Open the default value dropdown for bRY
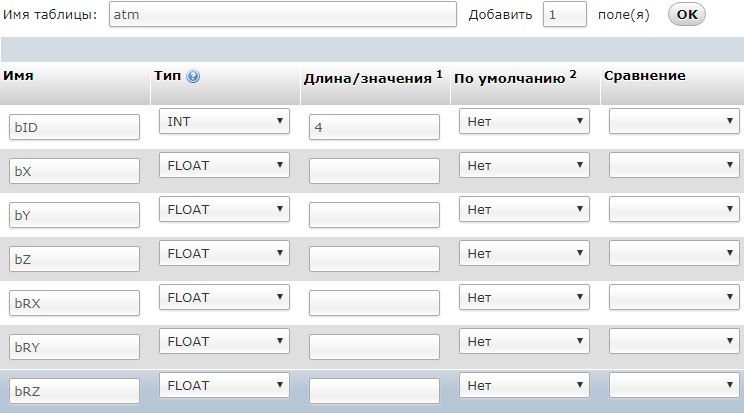The image size is (744, 413). click(x=524, y=341)
